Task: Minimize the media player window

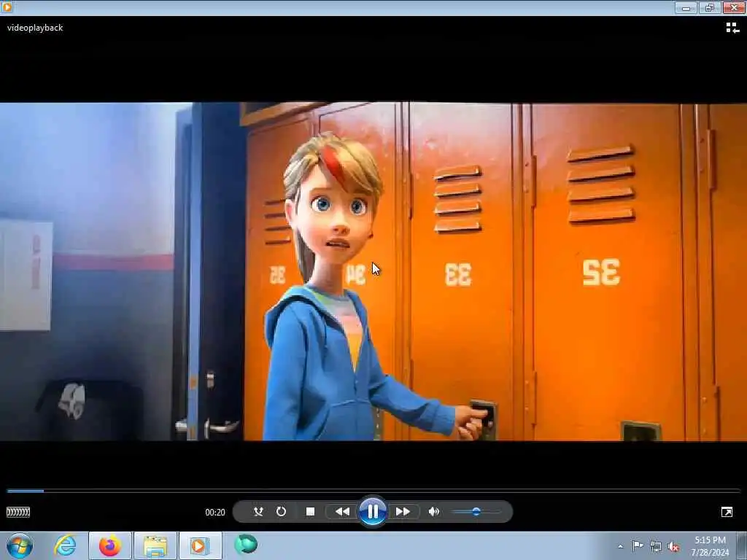Action: [x=686, y=7]
